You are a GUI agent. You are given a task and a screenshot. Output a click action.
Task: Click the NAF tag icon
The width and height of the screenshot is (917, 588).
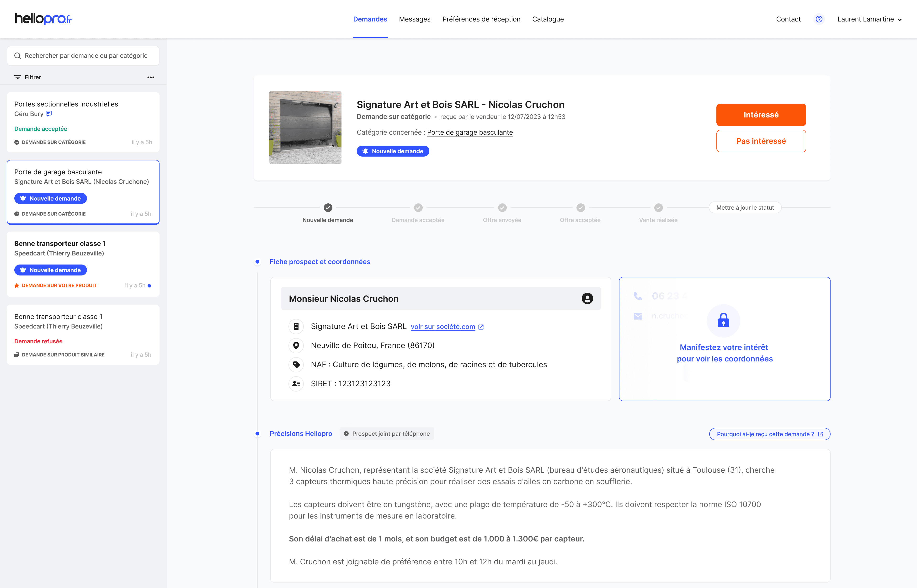click(296, 365)
